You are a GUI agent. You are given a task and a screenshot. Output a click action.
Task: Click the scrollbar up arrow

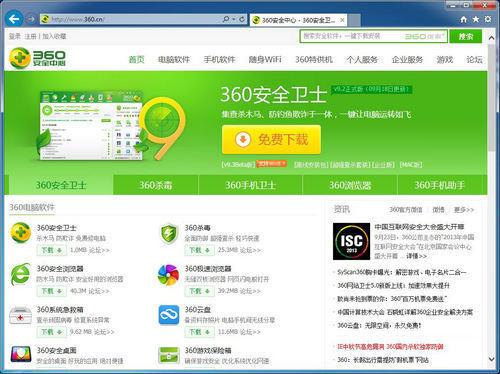(491, 38)
